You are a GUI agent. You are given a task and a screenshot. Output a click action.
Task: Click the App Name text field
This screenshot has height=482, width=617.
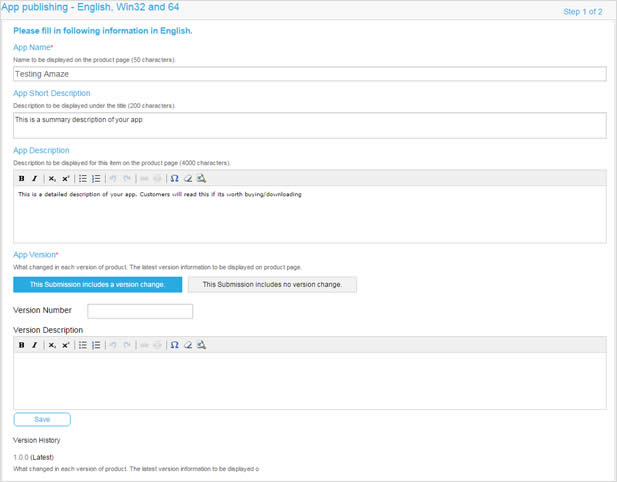click(309, 74)
